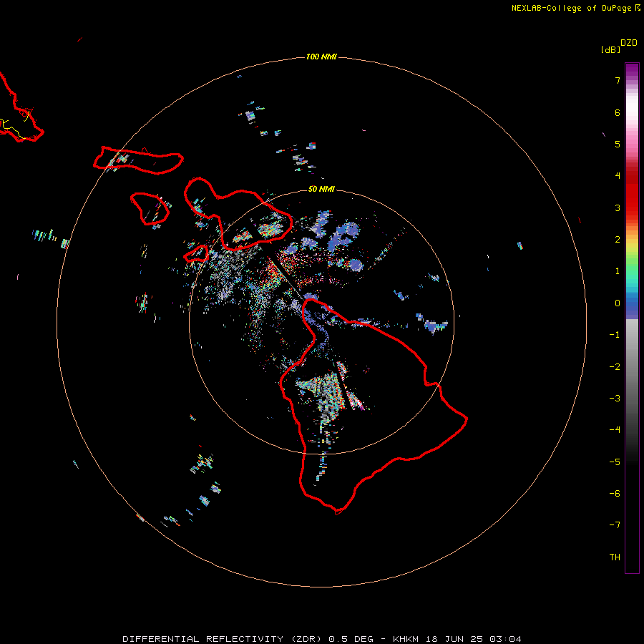
Task: Click the 3 value on color scale
Action: pos(618,208)
